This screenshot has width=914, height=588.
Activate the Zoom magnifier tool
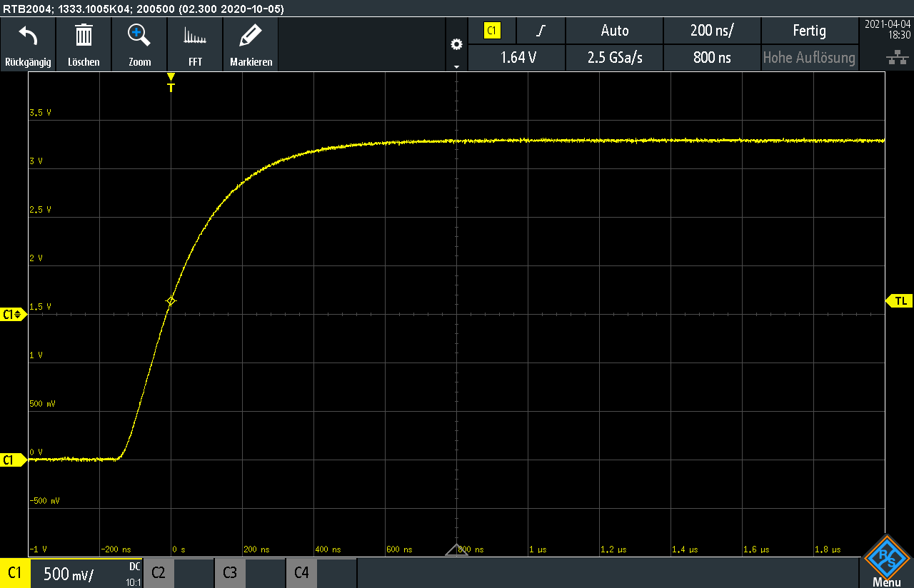(x=139, y=35)
